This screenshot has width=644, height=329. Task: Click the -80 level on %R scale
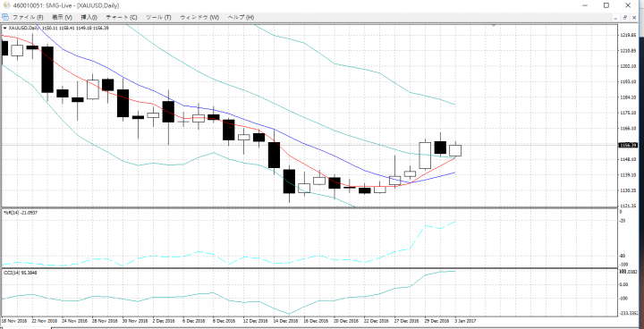pos(623,257)
